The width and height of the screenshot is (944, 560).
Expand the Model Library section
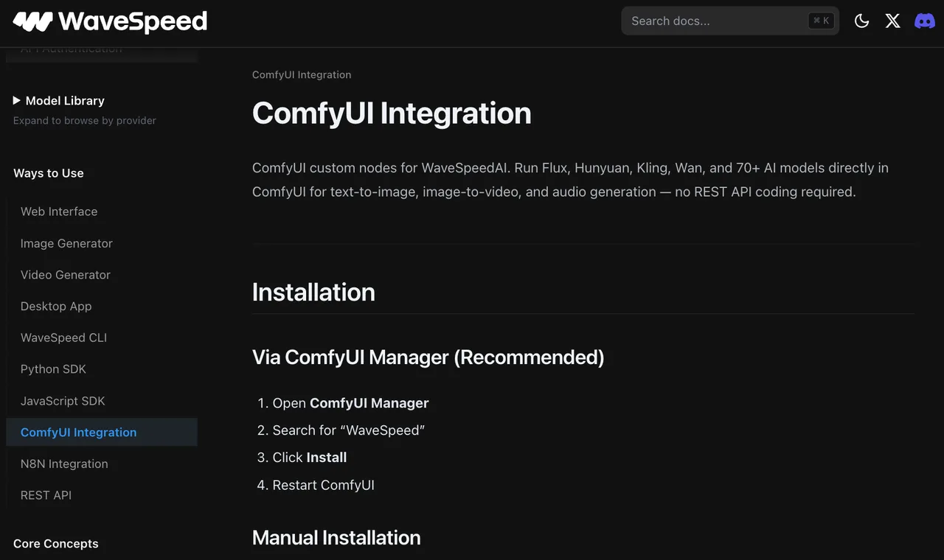65,100
